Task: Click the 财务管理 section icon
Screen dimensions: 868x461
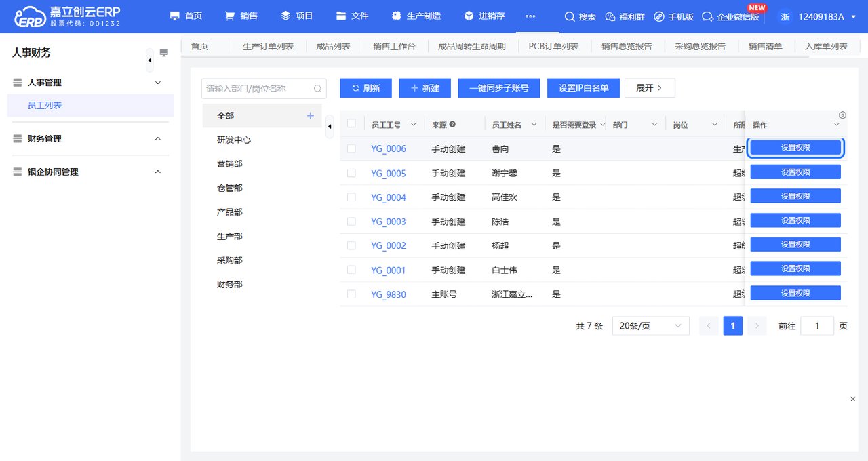Action: pos(18,138)
